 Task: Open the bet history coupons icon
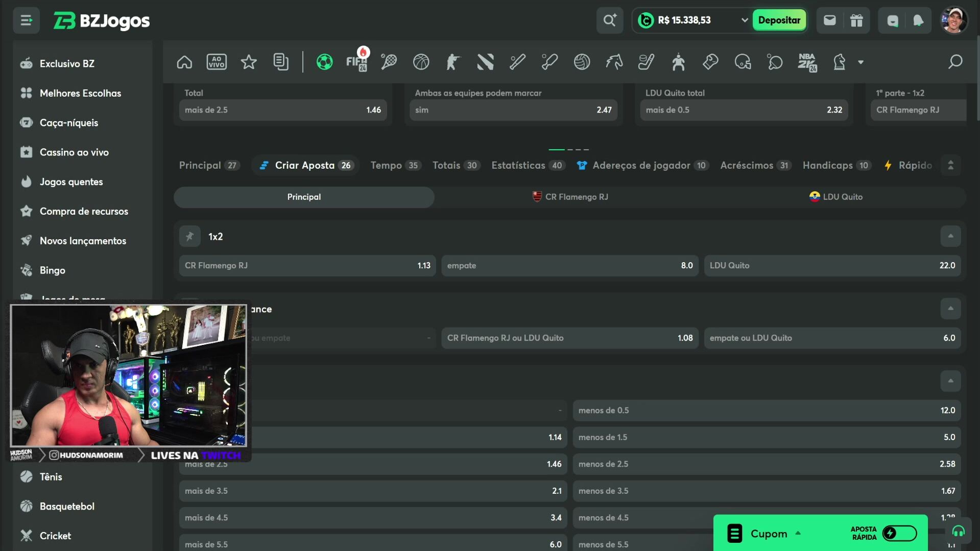coord(281,62)
